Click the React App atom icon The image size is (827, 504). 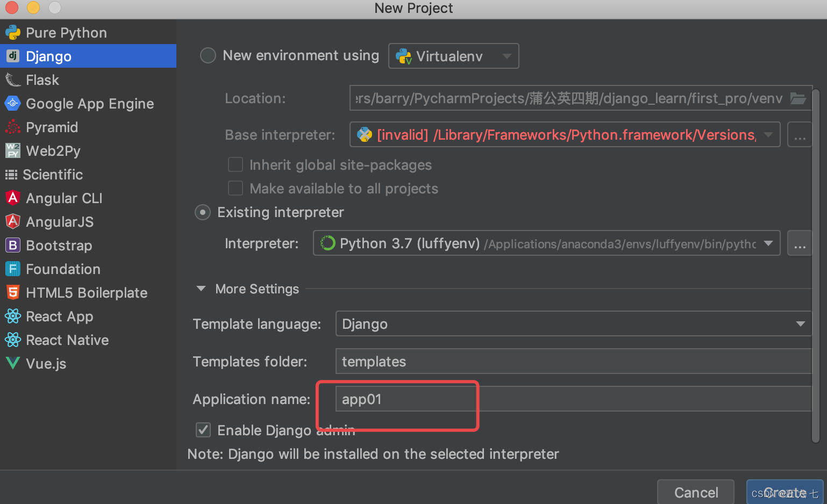pyautogui.click(x=13, y=316)
